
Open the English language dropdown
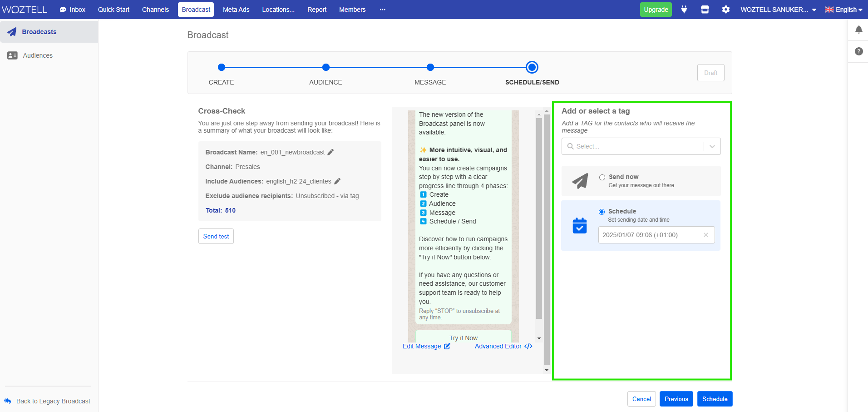click(x=843, y=10)
